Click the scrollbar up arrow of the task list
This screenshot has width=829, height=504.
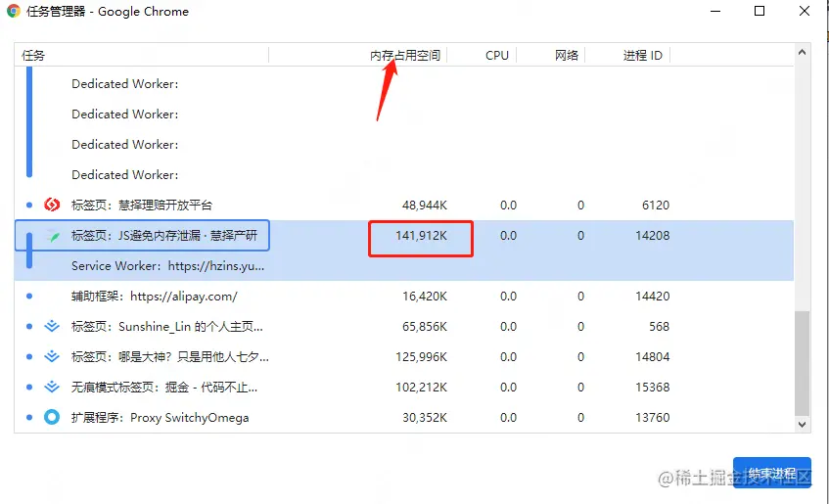coord(802,52)
